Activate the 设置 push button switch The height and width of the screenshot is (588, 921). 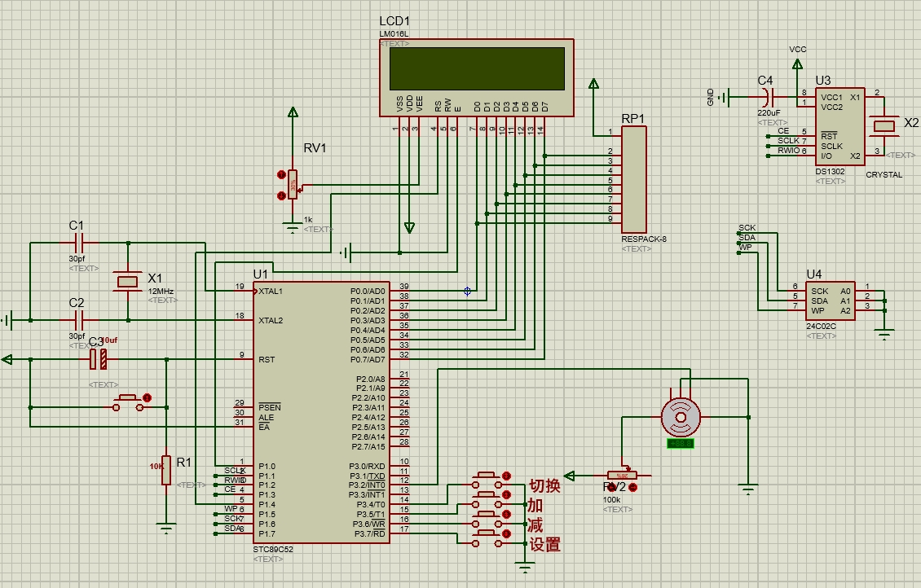pos(487,539)
